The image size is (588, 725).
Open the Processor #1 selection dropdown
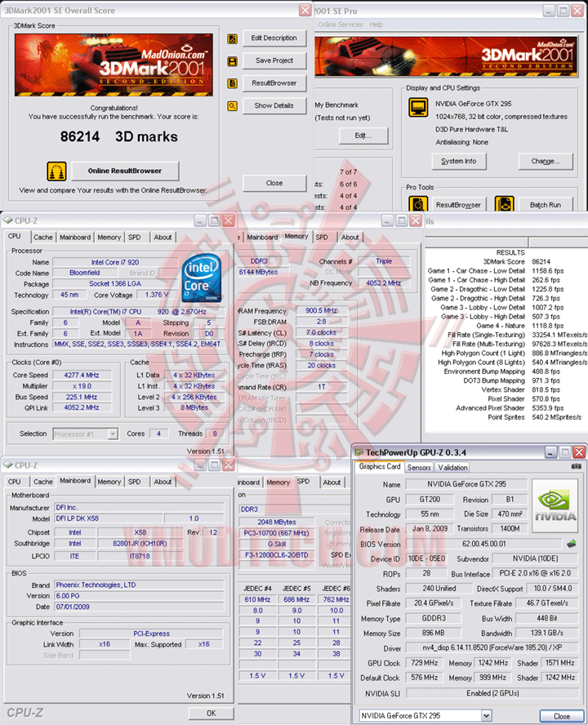click(x=113, y=434)
